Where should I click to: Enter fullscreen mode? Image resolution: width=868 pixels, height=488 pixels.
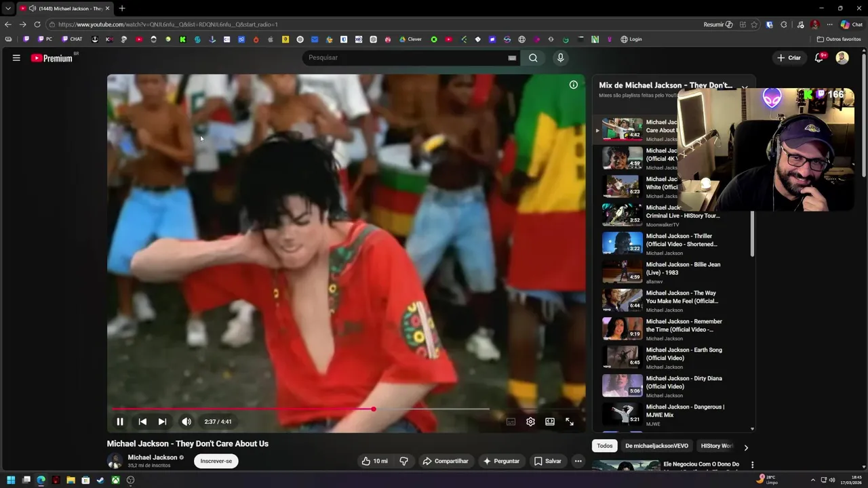pyautogui.click(x=570, y=422)
